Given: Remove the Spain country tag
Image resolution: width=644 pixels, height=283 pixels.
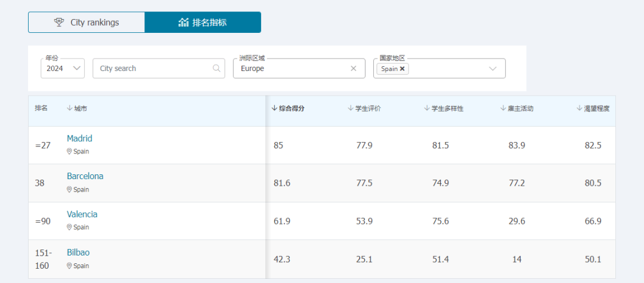Looking at the screenshot, I should (402, 69).
